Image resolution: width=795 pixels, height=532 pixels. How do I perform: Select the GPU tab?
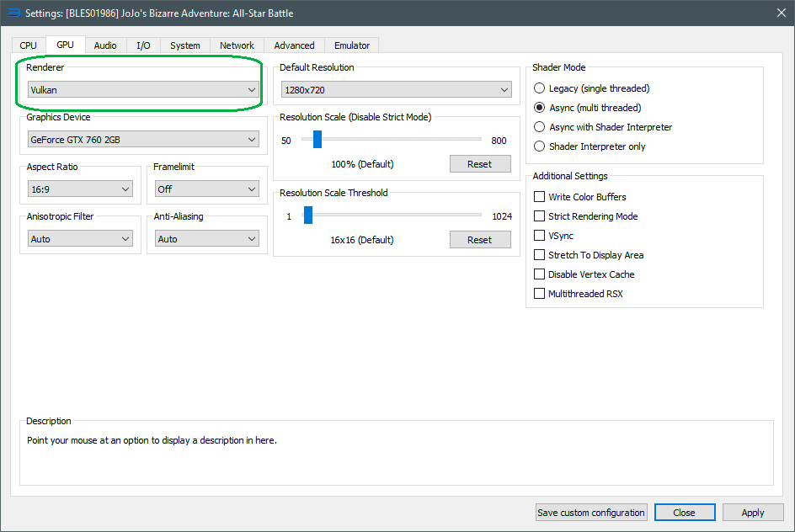[65, 45]
